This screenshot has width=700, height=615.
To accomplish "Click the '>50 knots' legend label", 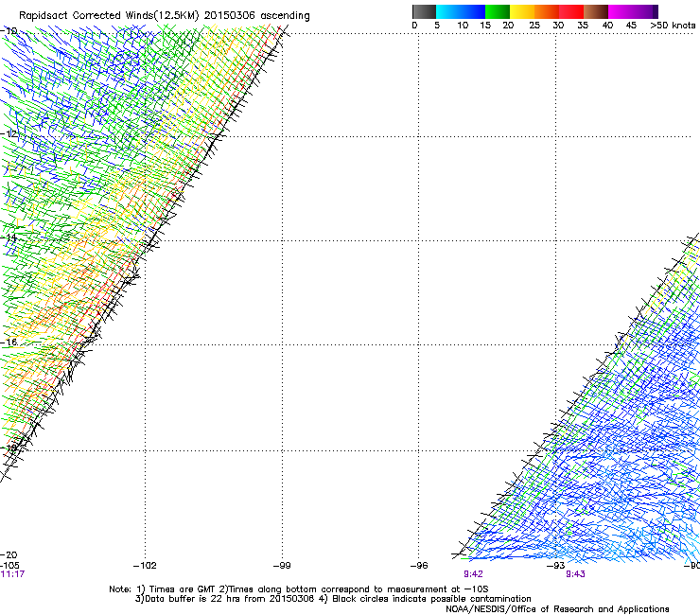I will [673, 26].
